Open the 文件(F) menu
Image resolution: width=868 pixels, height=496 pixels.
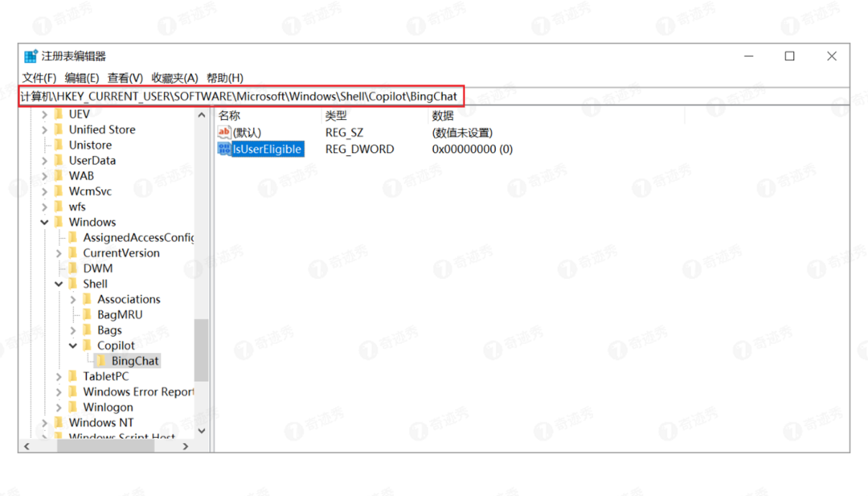[39, 77]
